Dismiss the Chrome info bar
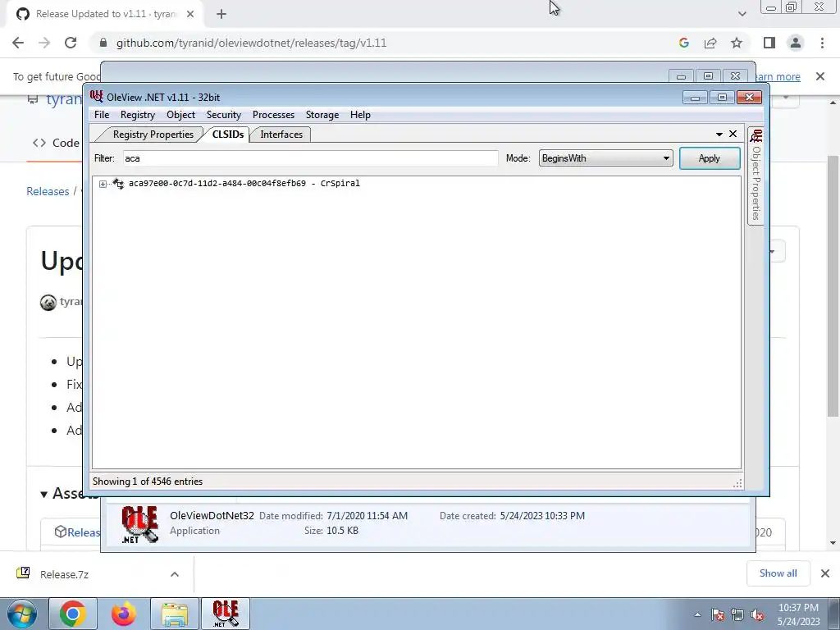Viewport: 840px width, 630px height. click(820, 76)
